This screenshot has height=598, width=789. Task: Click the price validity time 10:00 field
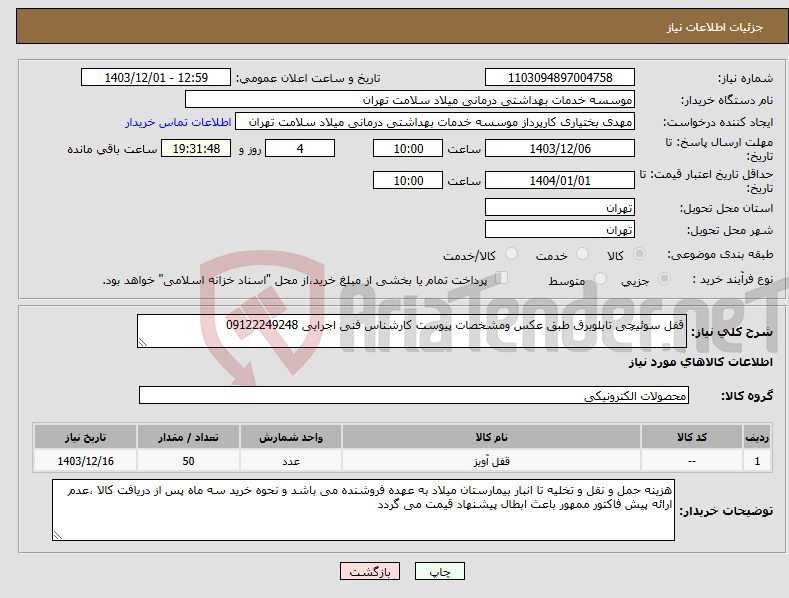coord(408,180)
